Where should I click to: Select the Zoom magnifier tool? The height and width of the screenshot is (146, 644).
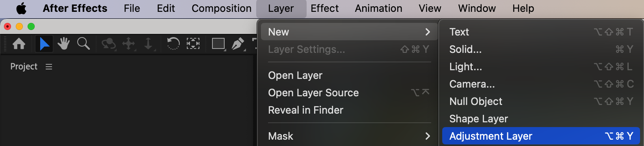click(x=83, y=43)
